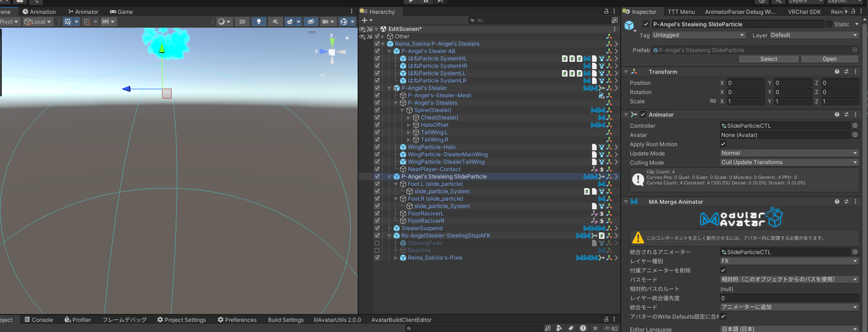The width and height of the screenshot is (868, 332).
Task: Click the レイヤー統合優先度 value field
Action: (x=790, y=298)
